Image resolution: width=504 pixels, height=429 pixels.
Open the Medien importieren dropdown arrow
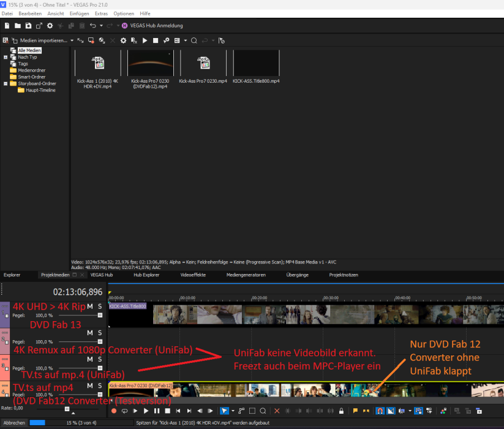pos(72,40)
